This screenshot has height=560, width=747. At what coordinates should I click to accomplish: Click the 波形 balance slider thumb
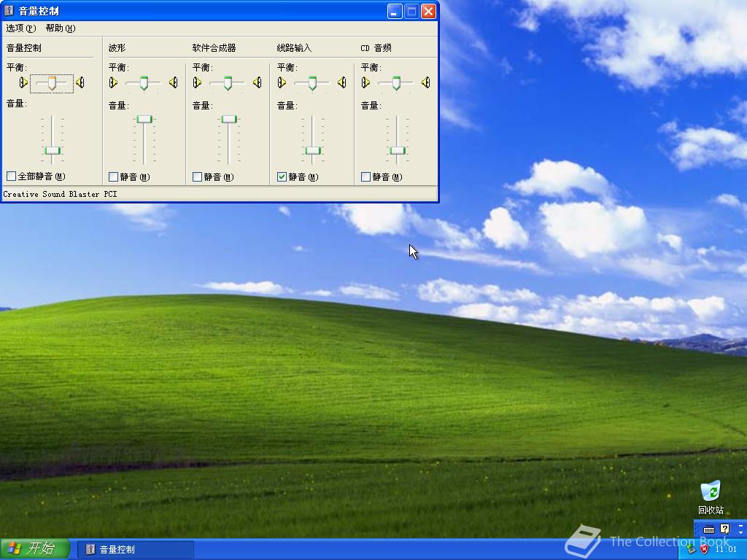(144, 83)
